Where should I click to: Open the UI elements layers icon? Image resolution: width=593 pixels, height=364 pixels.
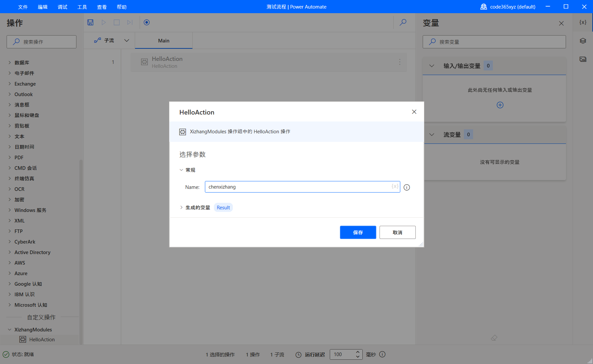click(x=583, y=41)
